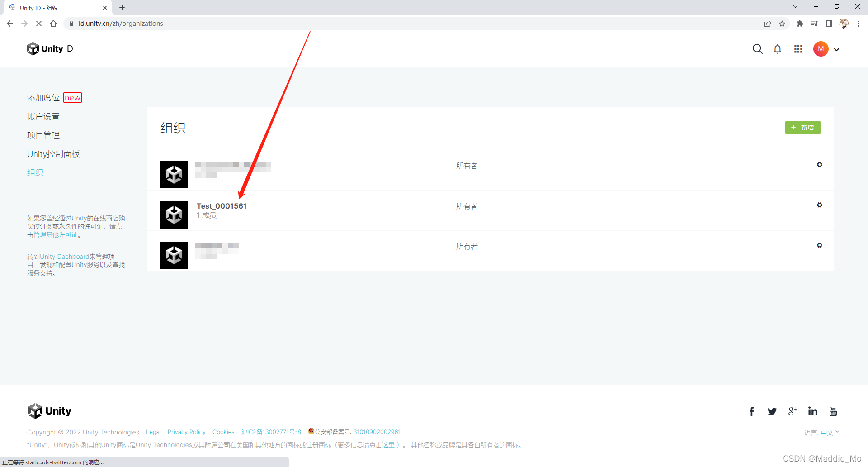Close the Unity ID - 组织 tab
Viewport: 868px width, 467px height.
105,8
